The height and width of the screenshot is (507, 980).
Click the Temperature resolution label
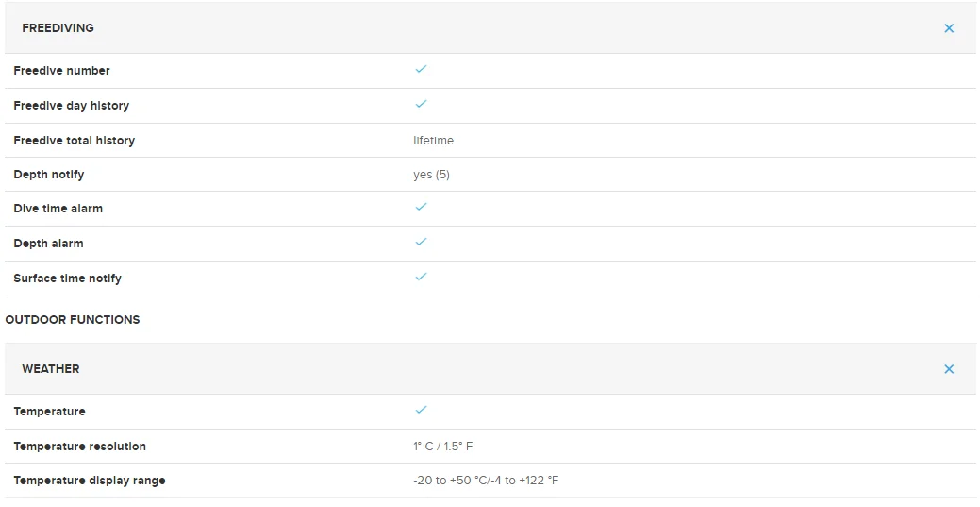click(x=80, y=447)
